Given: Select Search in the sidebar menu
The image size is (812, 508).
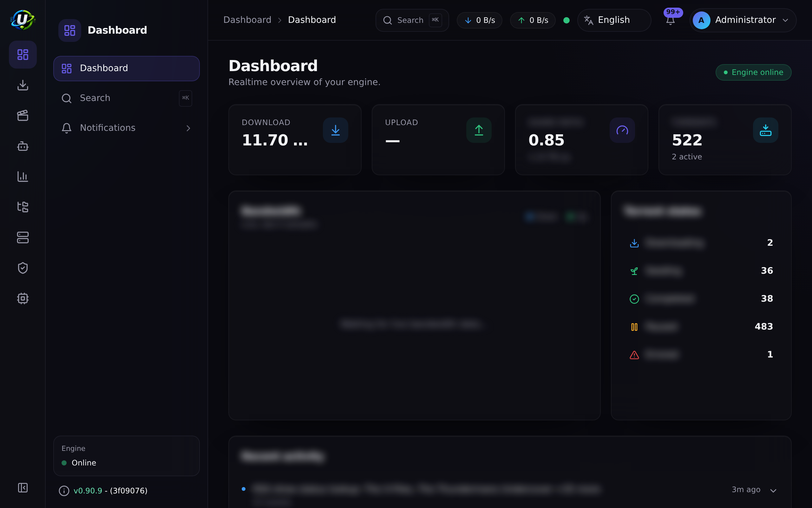Looking at the screenshot, I should (127, 98).
